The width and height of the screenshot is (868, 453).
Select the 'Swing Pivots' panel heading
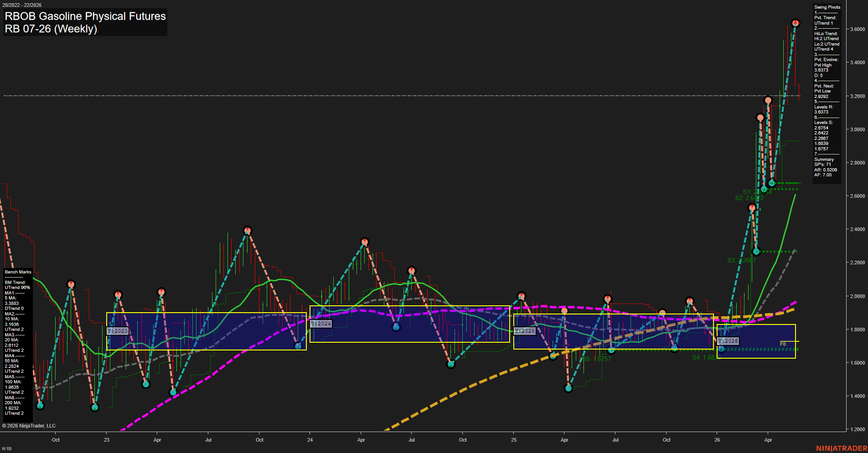(x=827, y=7)
